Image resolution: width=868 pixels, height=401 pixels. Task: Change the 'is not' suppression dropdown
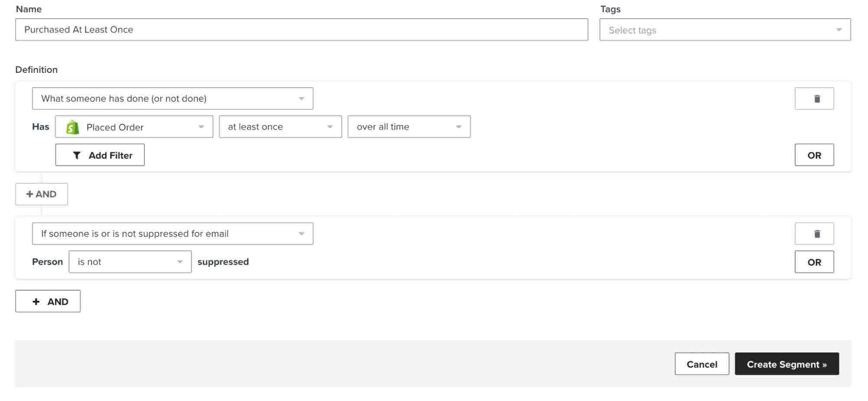(130, 262)
